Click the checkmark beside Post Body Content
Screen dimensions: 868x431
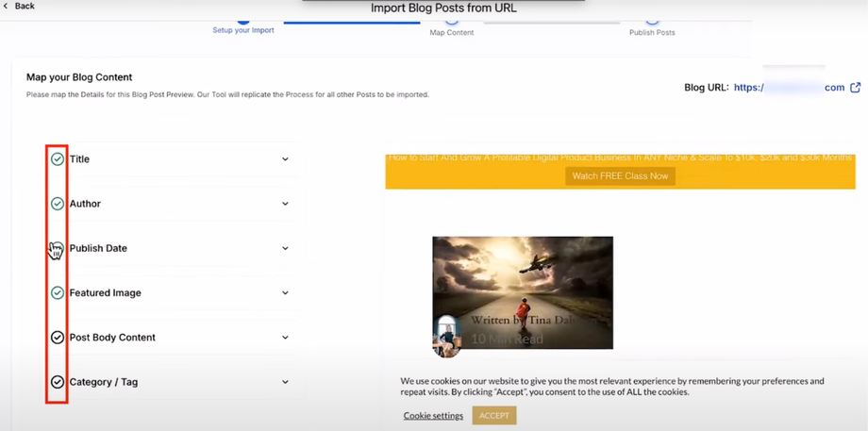(x=58, y=338)
